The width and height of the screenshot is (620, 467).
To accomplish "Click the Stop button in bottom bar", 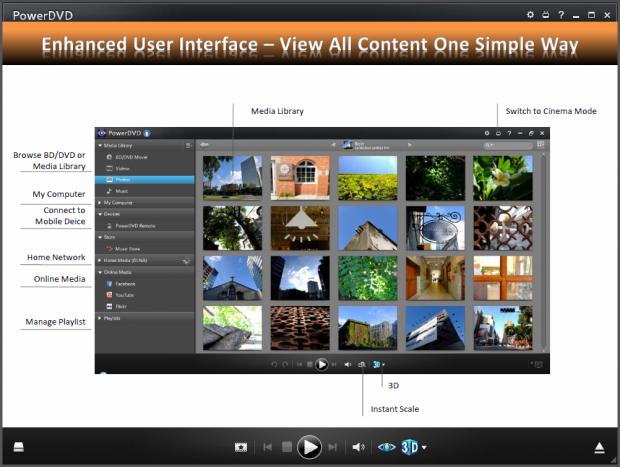I will click(286, 447).
